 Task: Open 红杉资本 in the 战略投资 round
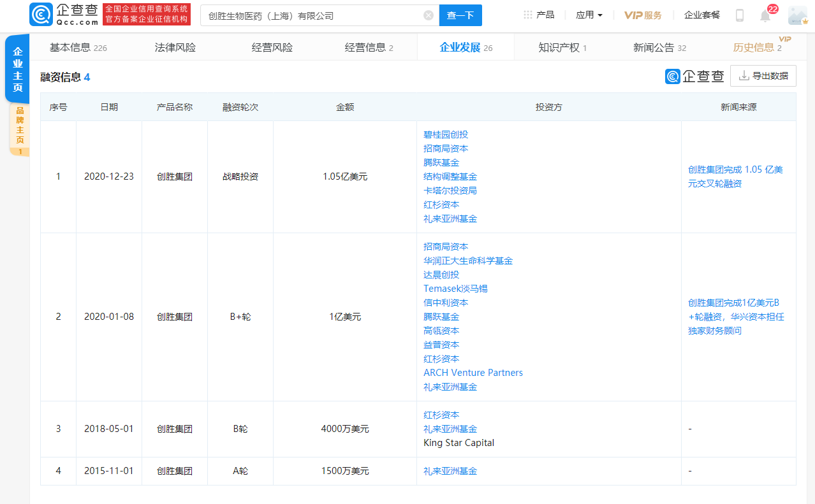tap(441, 205)
